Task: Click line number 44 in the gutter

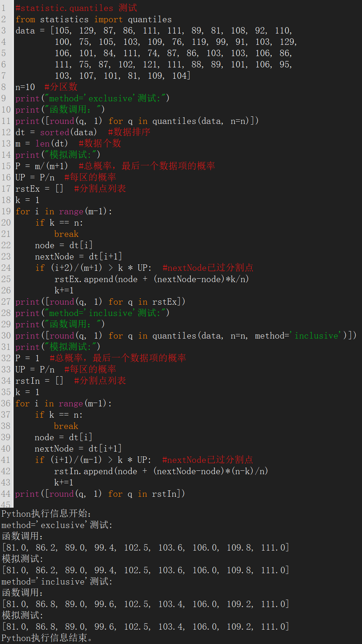Action: point(6,494)
